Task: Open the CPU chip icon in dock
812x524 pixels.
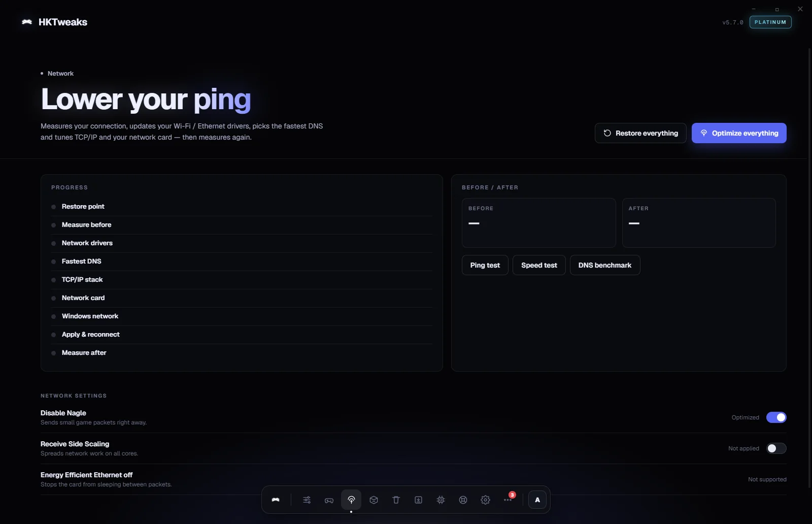Action: (441, 500)
